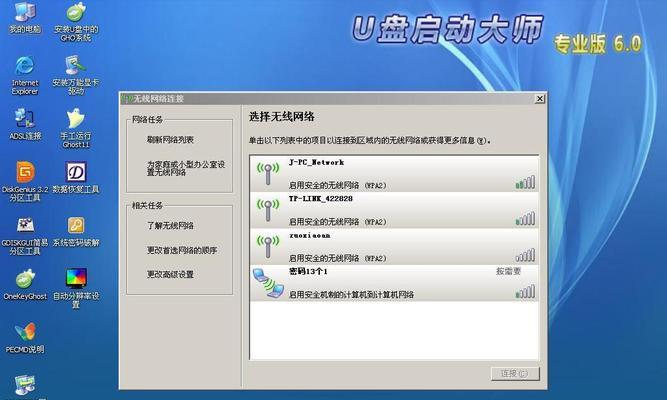Open PECMD说明 desktop icon

(x=25, y=338)
